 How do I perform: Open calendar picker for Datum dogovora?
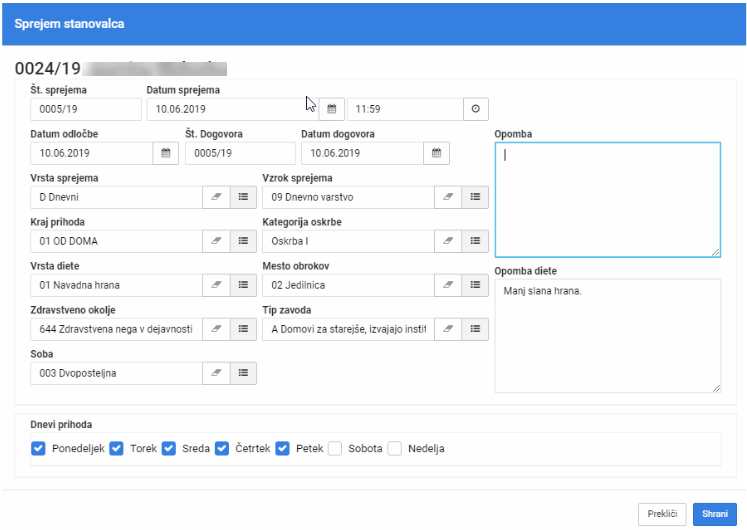coord(436,153)
